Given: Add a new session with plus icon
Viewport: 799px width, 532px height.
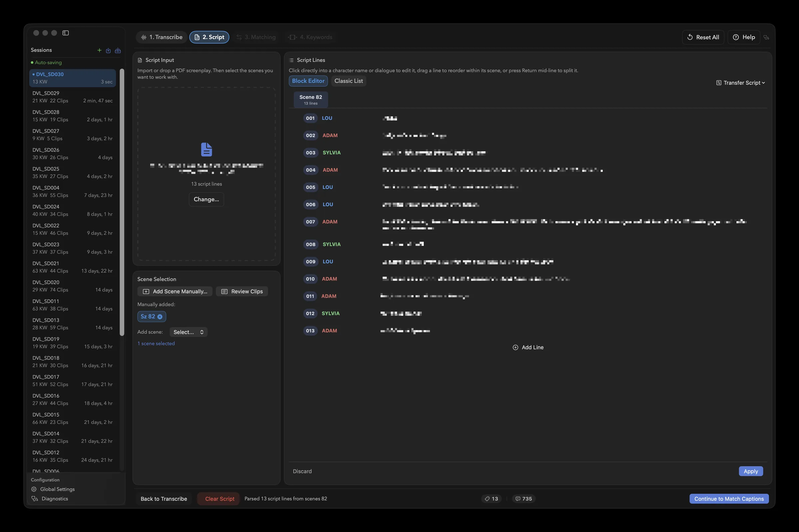Looking at the screenshot, I should (100, 50).
